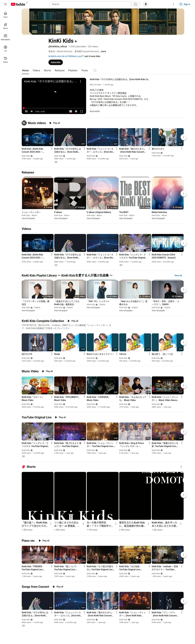View full playlist for シュレーディンガー album
Viewport: 195px width, 644px height.
28,218
